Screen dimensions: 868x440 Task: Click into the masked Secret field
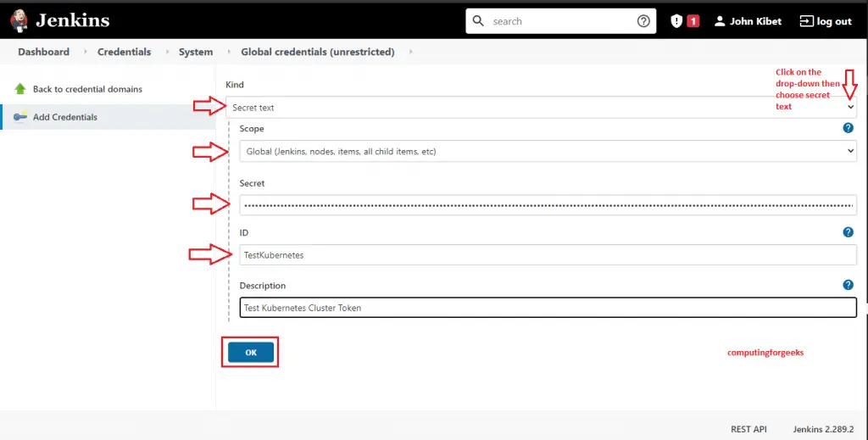548,205
